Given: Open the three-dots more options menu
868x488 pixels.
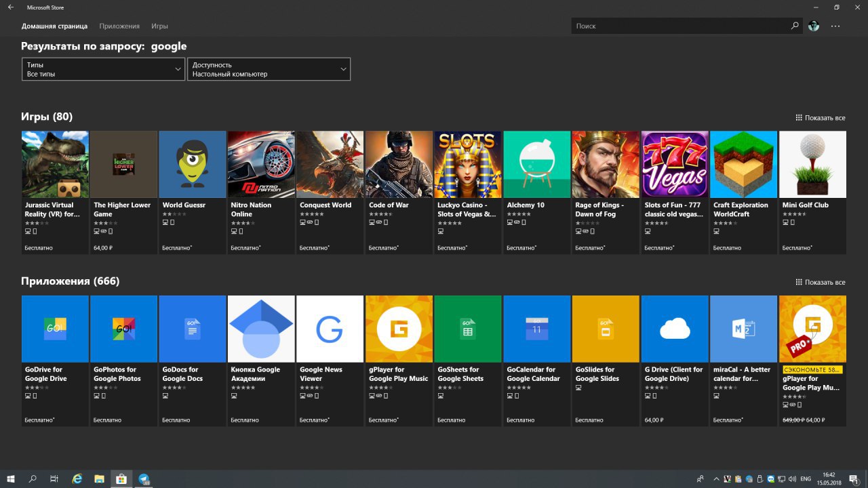Looking at the screenshot, I should [x=835, y=26].
